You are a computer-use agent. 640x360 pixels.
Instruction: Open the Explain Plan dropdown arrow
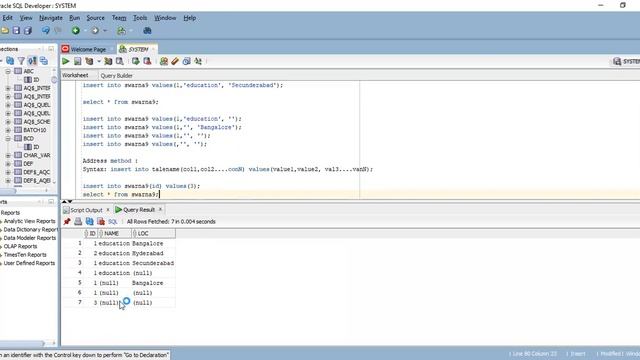click(x=99, y=62)
